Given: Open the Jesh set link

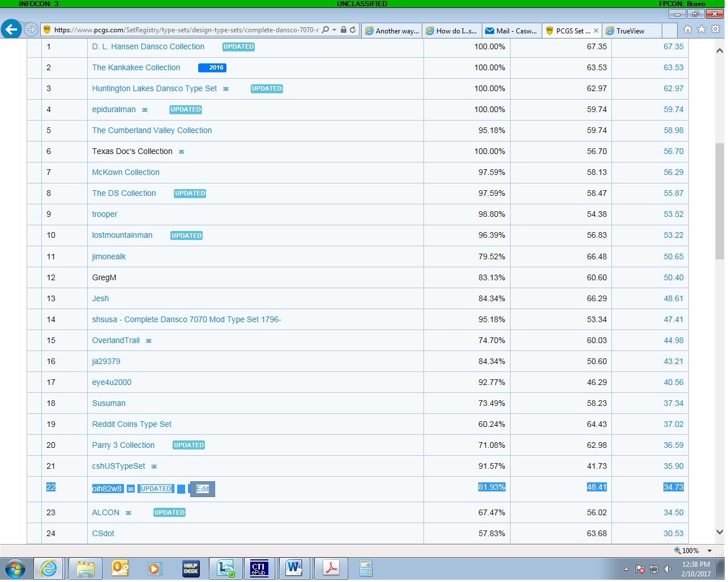Looking at the screenshot, I should (101, 298).
